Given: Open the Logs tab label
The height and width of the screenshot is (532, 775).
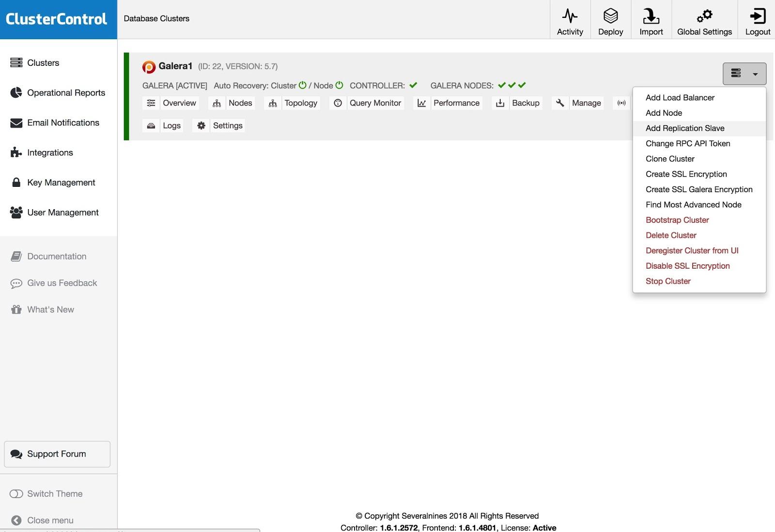Looking at the screenshot, I should click(x=171, y=126).
